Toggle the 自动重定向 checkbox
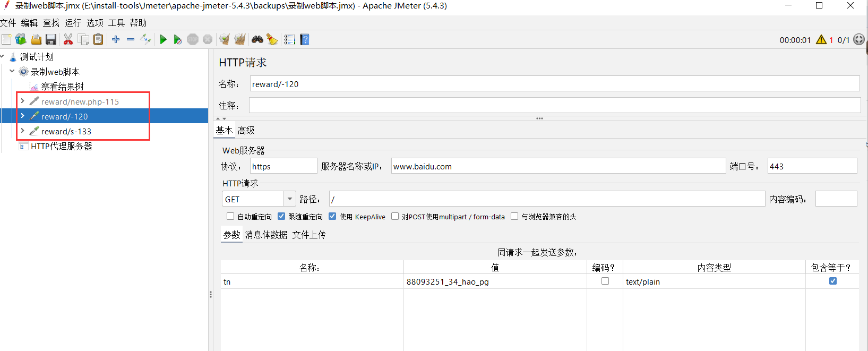The width and height of the screenshot is (868, 351). point(230,216)
